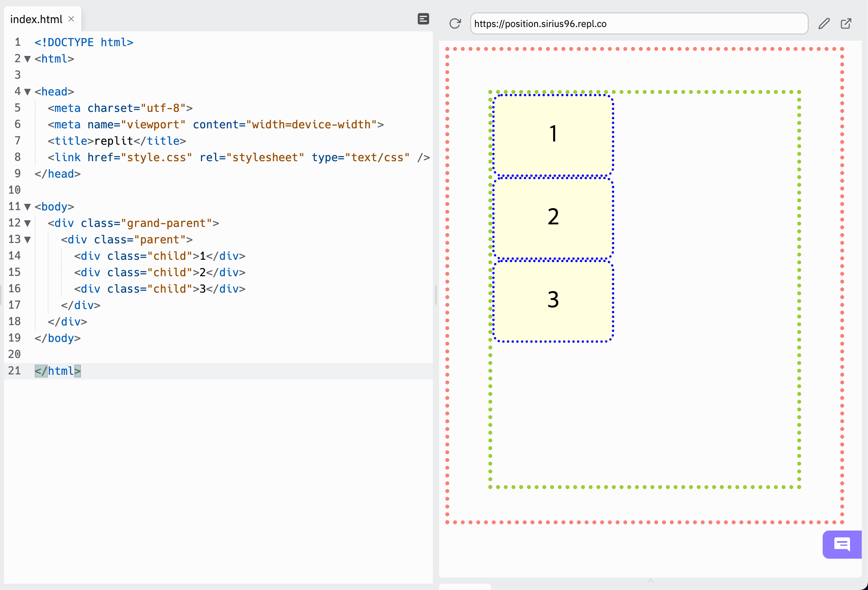The width and height of the screenshot is (868, 590).
Task: Collapse the html tag fold arrow
Action: (27, 59)
